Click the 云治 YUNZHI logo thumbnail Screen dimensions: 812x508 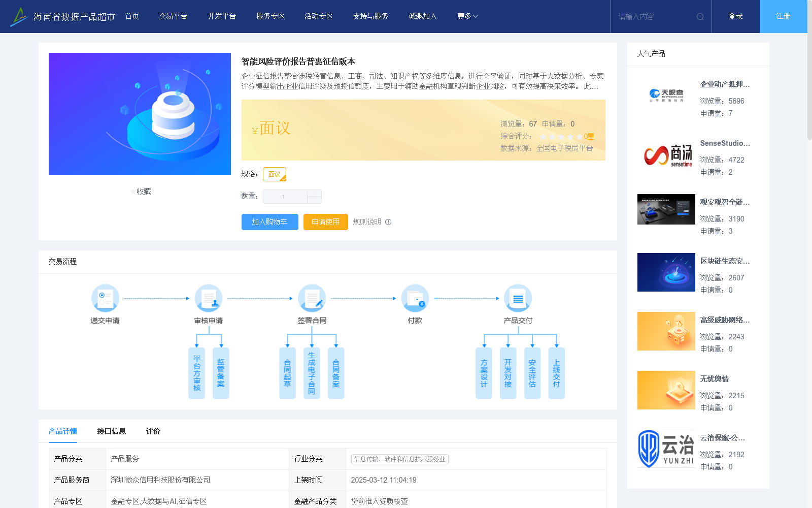pyautogui.click(x=666, y=449)
